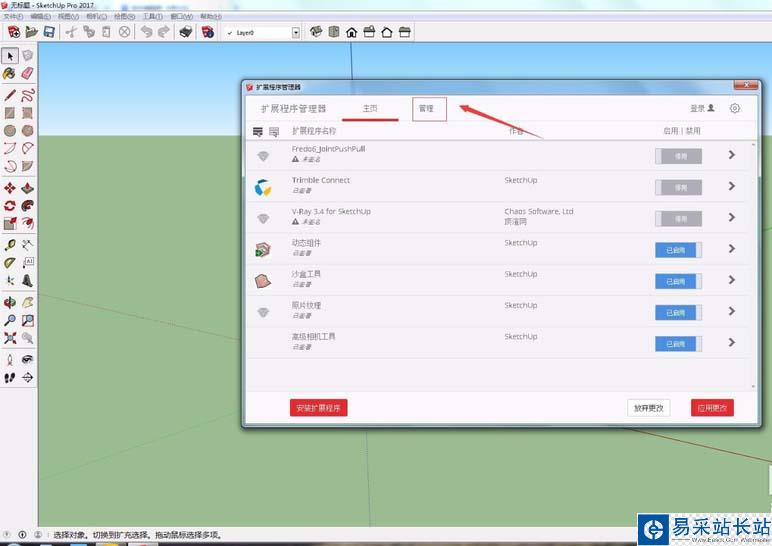Disable the 高级相机工具 extension switch
Screen dimensions: 772x546
click(x=678, y=344)
